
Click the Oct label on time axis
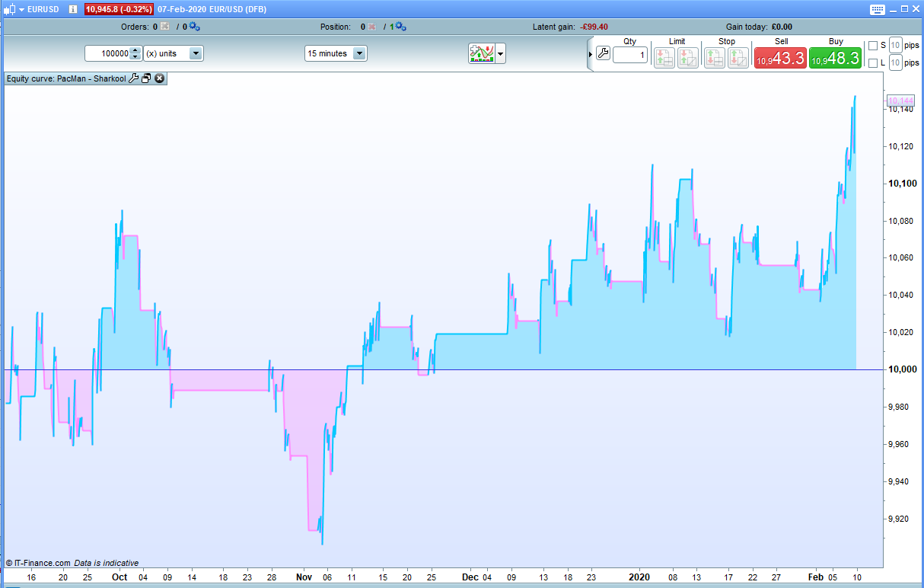[119, 577]
